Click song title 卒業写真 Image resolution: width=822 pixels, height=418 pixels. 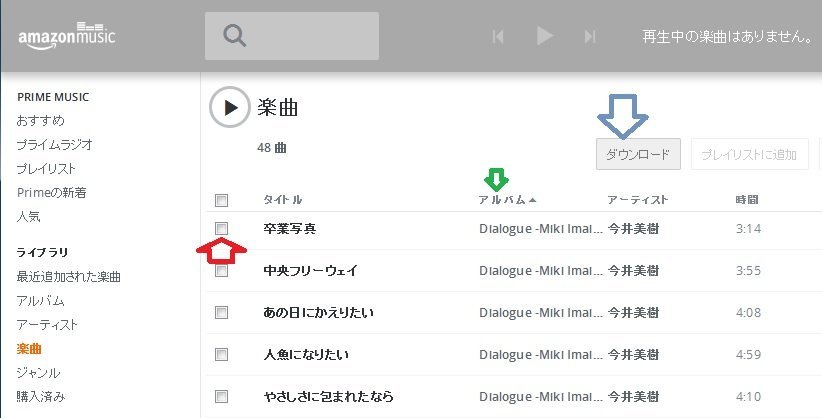pos(289,229)
